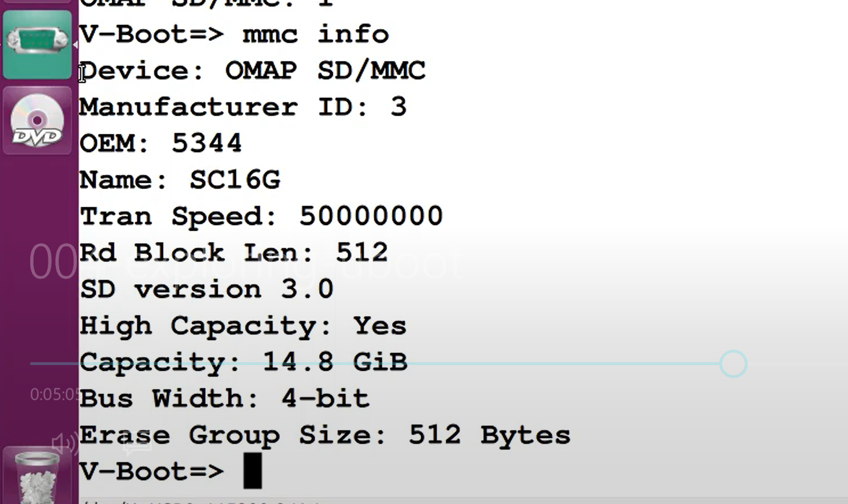Image resolution: width=848 pixels, height=504 pixels.
Task: Click the "Erase Group Size: 512 Bytes" line
Action: pos(325,436)
